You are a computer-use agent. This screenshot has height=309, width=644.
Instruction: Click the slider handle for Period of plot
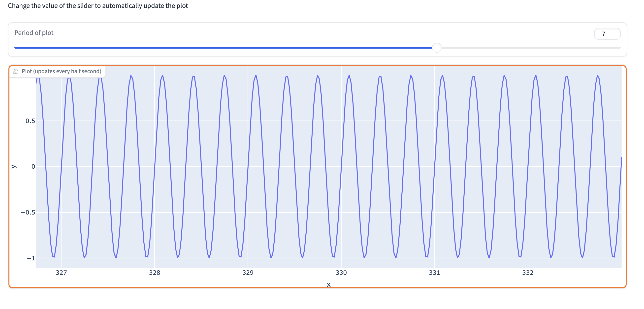click(x=437, y=48)
